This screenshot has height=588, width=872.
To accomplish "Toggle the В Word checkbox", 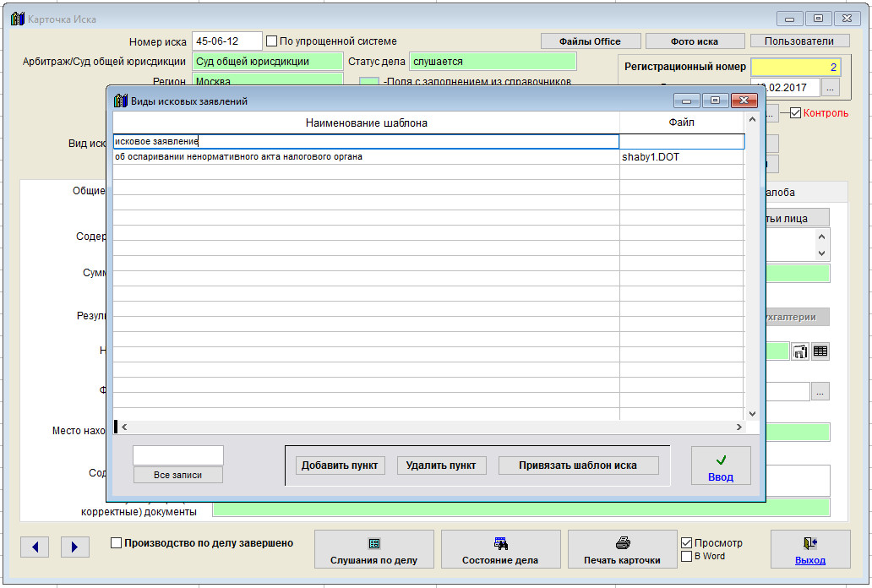I will [x=686, y=556].
